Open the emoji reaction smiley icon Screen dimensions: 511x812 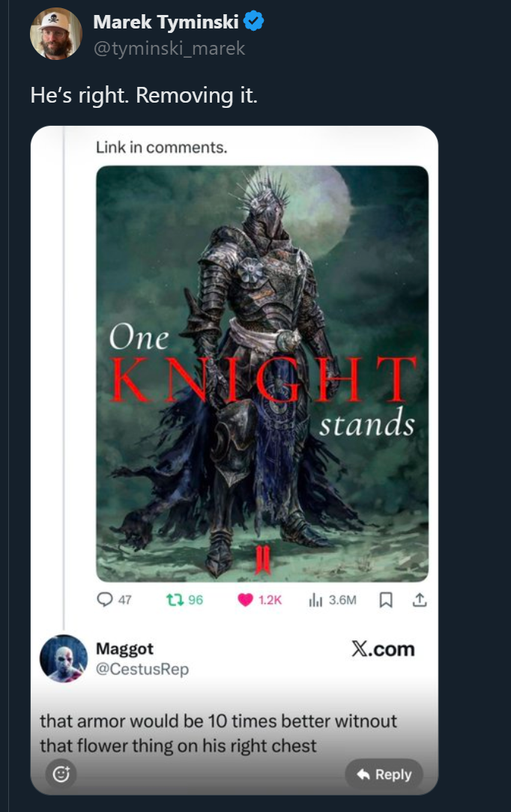tap(61, 774)
